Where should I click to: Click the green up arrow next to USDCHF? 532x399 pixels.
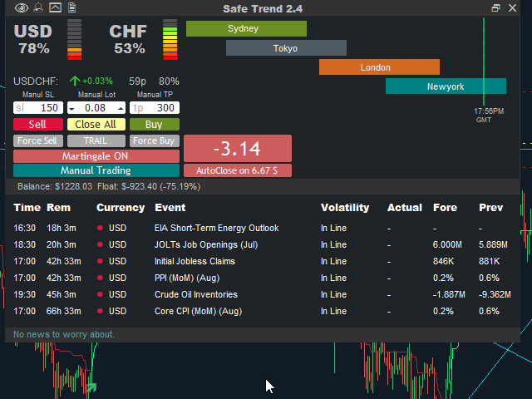(x=75, y=81)
